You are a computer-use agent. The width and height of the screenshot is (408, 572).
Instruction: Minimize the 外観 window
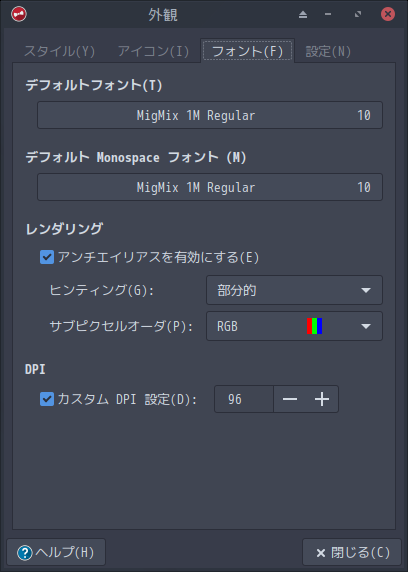(x=328, y=14)
